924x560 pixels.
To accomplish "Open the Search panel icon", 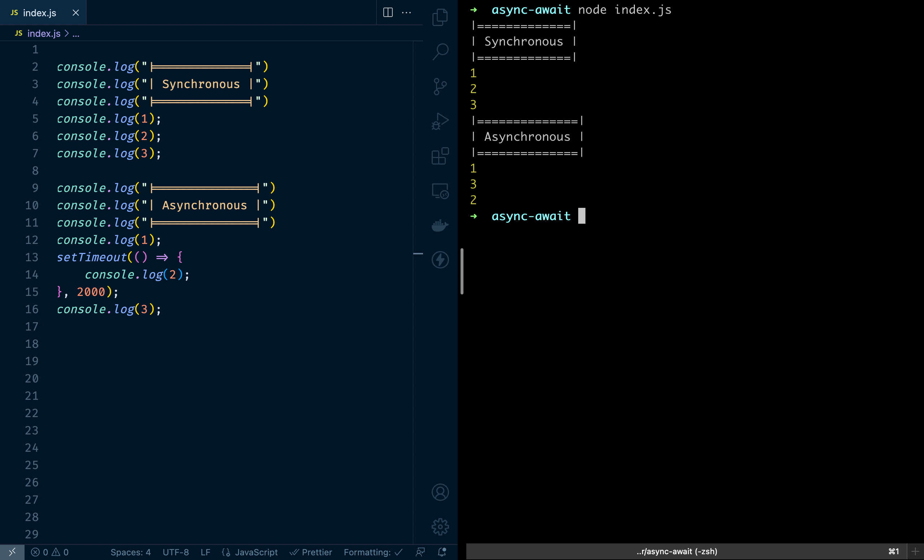I will [x=440, y=52].
